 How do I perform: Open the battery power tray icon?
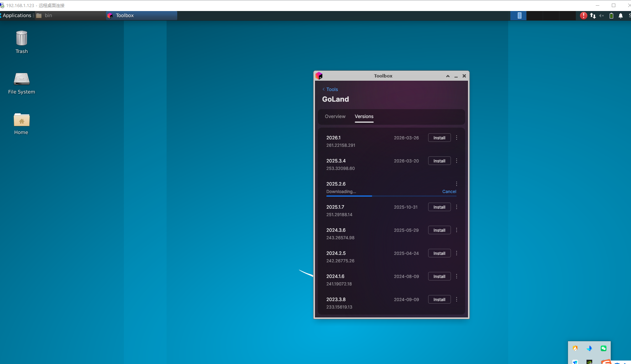point(611,15)
